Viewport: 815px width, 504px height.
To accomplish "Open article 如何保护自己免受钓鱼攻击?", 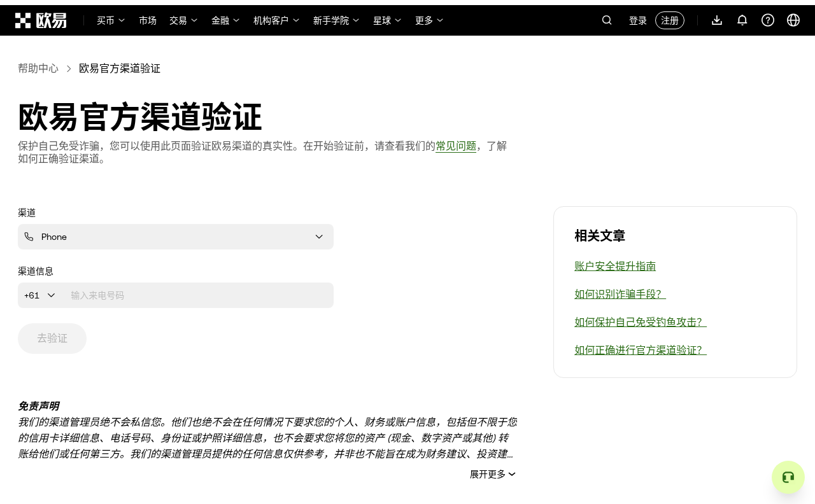I will (x=641, y=322).
